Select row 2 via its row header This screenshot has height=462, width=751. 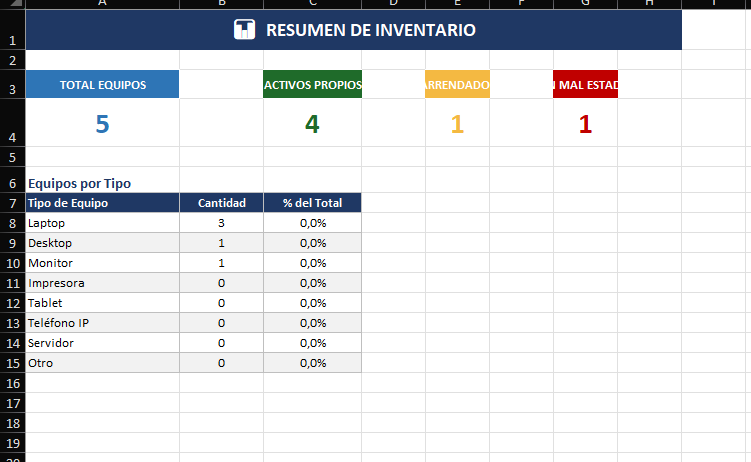pyautogui.click(x=12, y=60)
